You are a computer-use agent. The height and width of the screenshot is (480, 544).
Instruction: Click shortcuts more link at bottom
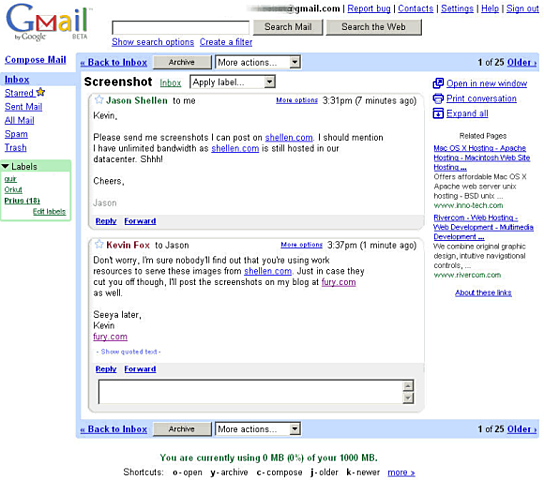pos(401,472)
